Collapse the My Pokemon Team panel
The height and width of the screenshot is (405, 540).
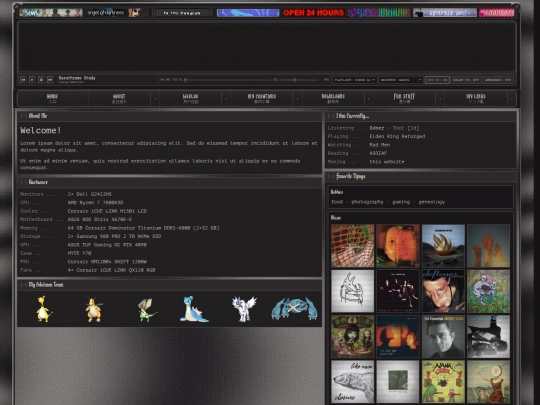click(23, 285)
